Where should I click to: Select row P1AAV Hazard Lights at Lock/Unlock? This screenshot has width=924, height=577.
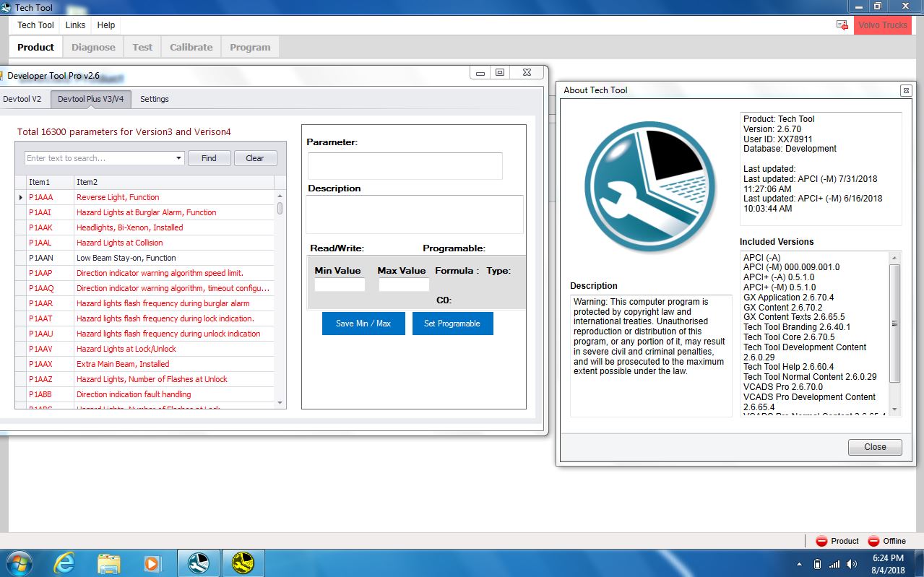point(144,349)
